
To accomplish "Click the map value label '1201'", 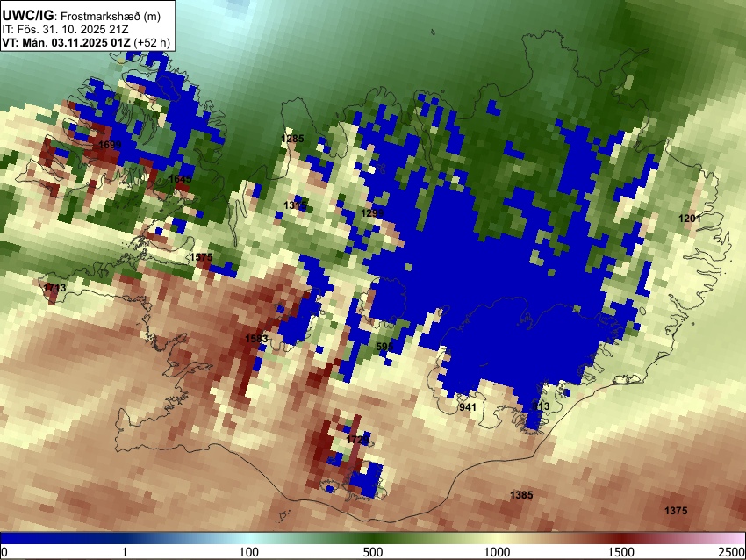I will point(689,219).
